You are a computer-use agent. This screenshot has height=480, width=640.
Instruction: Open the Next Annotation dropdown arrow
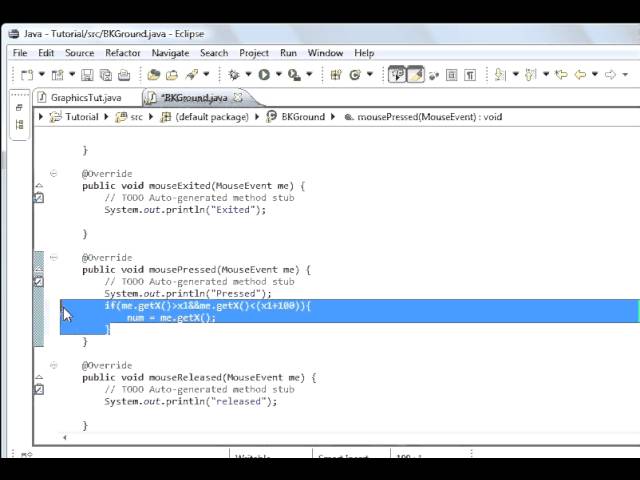click(x=516, y=74)
